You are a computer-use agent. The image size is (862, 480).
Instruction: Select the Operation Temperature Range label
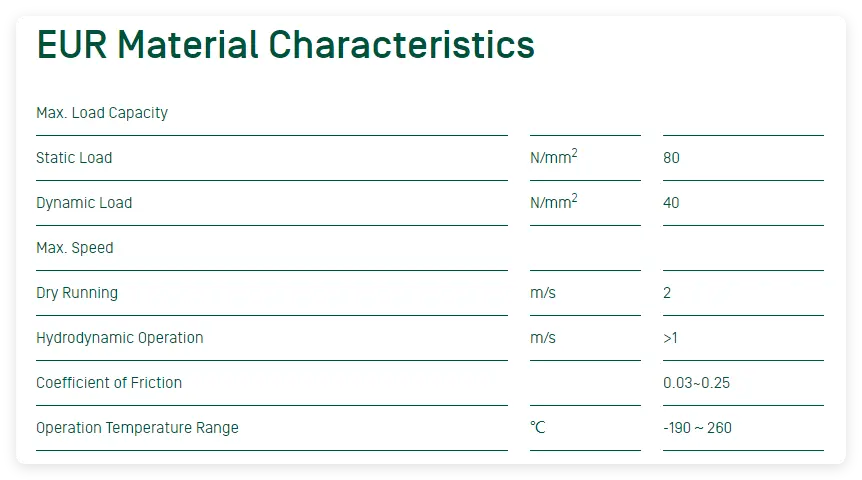point(137,428)
